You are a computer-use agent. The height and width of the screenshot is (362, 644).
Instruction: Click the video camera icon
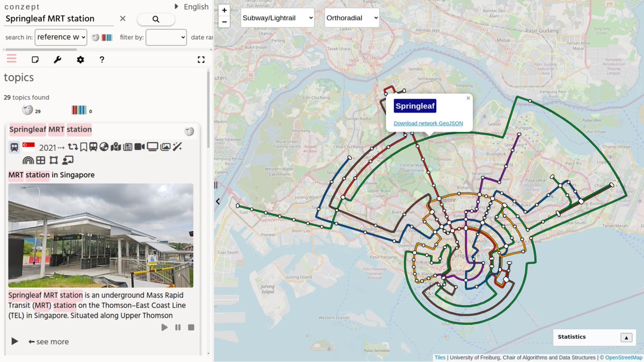tap(140, 147)
